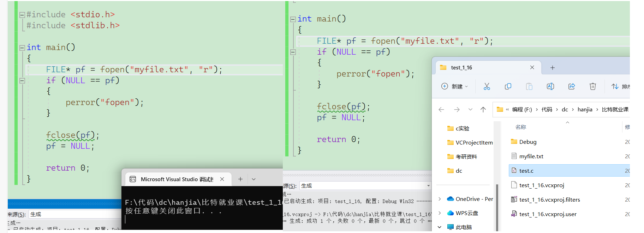Click the Cut scissors icon in Explorer toolbar
The height and width of the screenshot is (233, 644).
click(x=487, y=86)
